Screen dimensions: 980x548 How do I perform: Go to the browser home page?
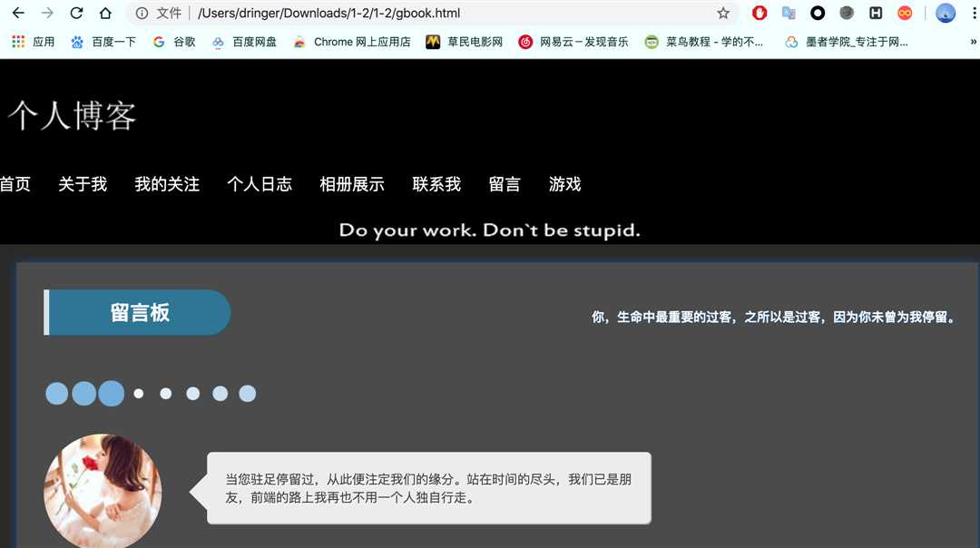click(x=105, y=14)
